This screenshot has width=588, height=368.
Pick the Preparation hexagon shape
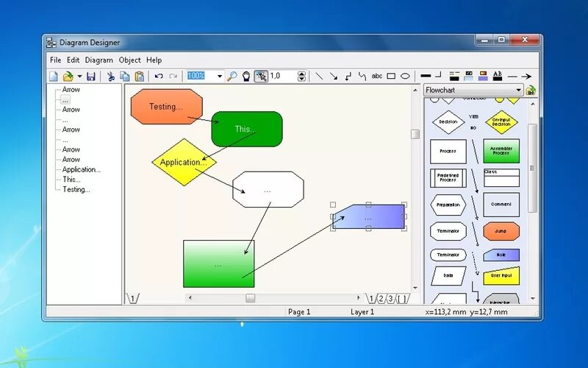(x=448, y=205)
